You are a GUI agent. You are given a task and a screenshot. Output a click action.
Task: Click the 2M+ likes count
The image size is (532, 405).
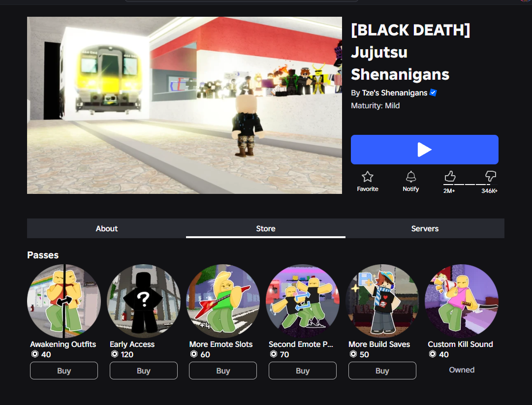pyautogui.click(x=449, y=191)
